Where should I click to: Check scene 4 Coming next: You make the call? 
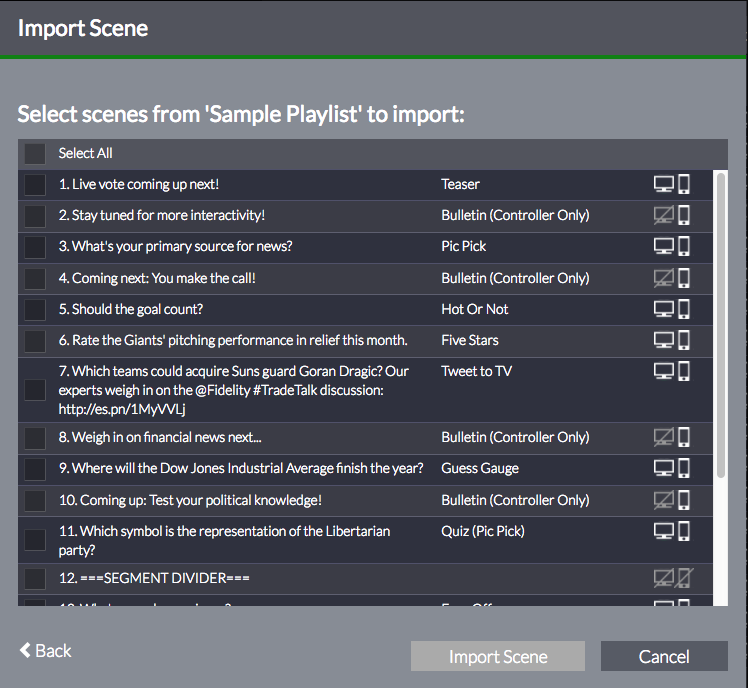[x=35, y=279]
